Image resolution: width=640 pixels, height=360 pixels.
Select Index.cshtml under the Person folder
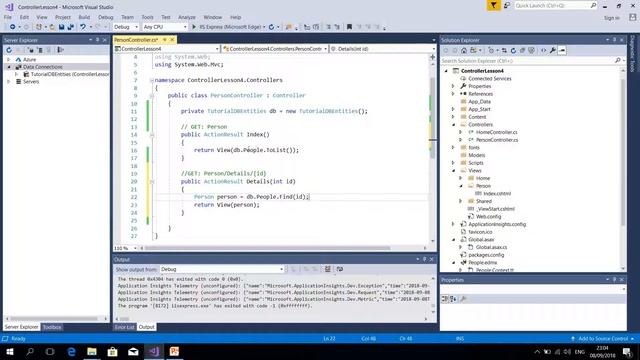497,193
